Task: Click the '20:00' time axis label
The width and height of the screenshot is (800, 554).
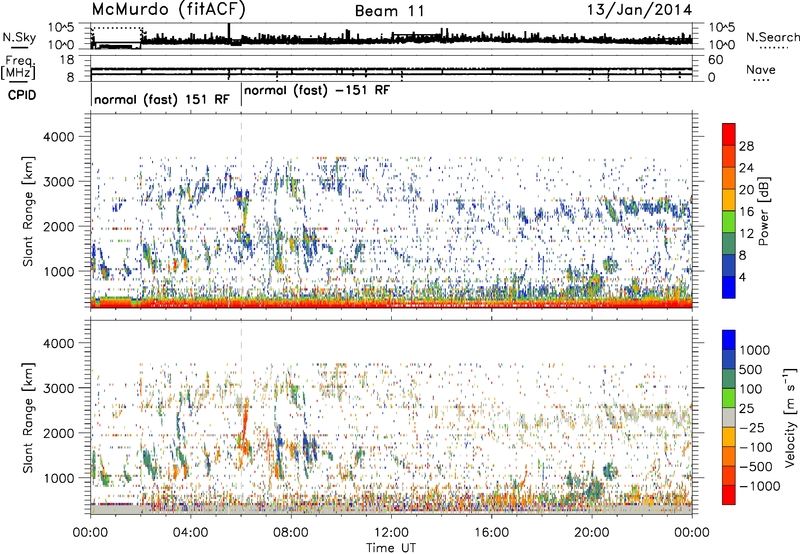Action: pyautogui.click(x=591, y=533)
